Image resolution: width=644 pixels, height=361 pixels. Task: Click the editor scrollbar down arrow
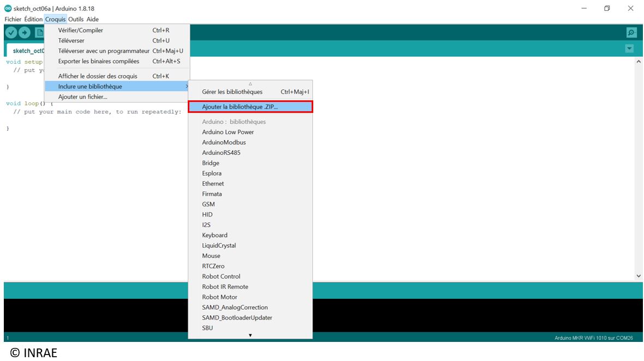pos(639,276)
